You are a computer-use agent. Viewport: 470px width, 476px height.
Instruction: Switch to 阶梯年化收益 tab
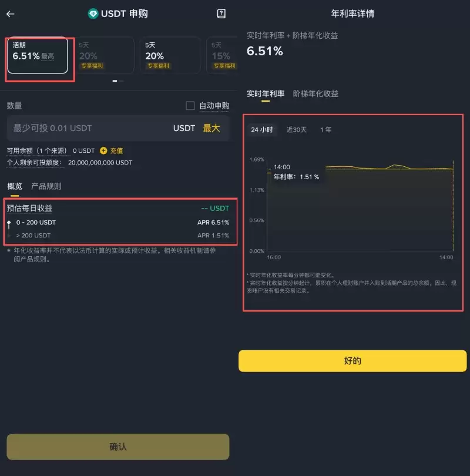coord(315,94)
